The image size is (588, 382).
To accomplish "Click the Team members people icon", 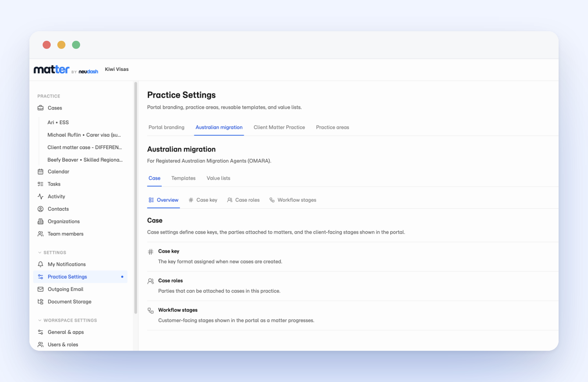I will click(40, 234).
